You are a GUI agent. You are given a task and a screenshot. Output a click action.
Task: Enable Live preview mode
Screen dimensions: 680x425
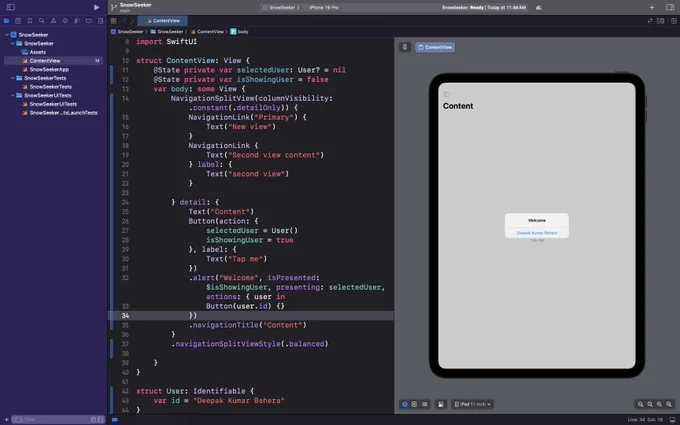[405, 404]
